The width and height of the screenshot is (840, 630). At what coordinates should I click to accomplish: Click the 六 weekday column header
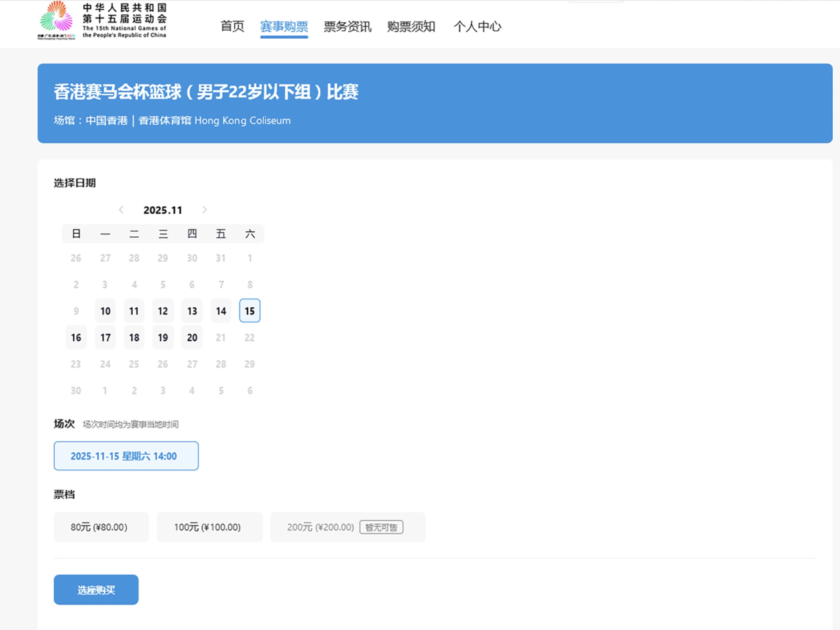click(250, 234)
